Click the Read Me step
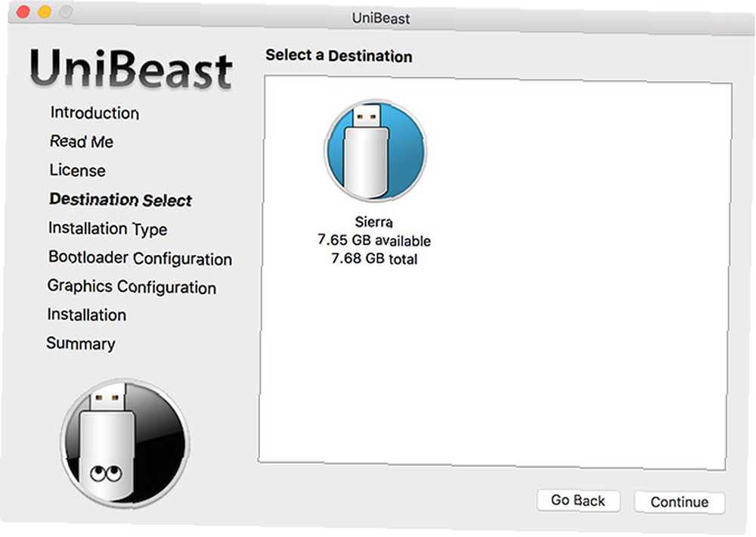The width and height of the screenshot is (756, 537). coord(82,141)
